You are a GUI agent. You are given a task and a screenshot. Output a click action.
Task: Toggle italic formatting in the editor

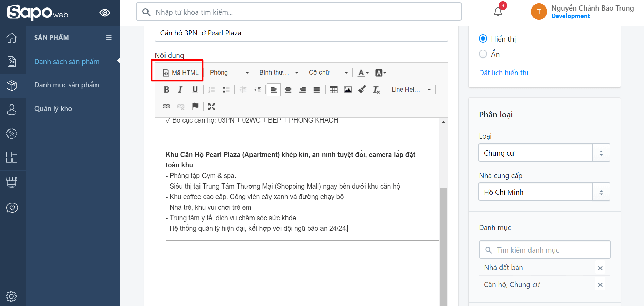click(x=180, y=90)
